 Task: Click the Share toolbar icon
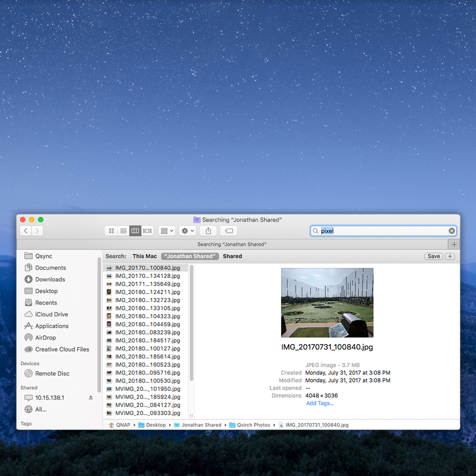pos(208,231)
